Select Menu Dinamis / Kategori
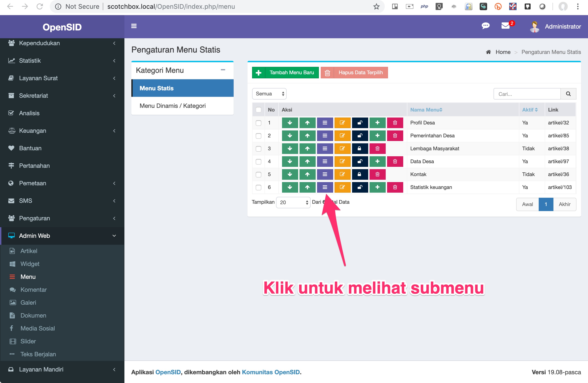This screenshot has height=383, width=588. (172, 106)
